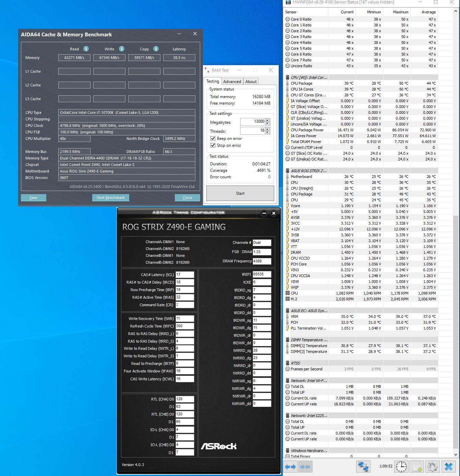Click the Current column header in HWiNFO

coord(342,12)
